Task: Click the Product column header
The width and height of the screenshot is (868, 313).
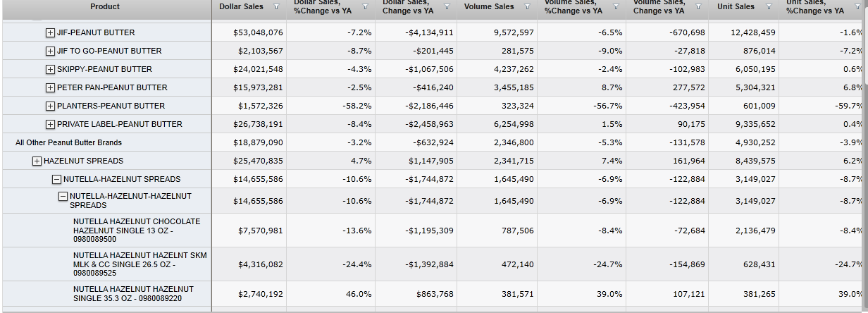Action: click(x=105, y=7)
